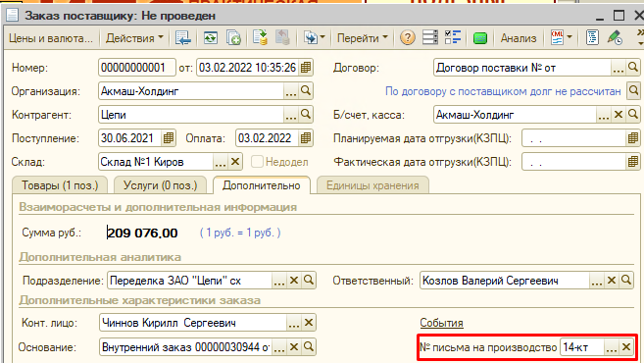Clear the Основание field
Viewport: 644px width, 363px height.
click(x=294, y=347)
